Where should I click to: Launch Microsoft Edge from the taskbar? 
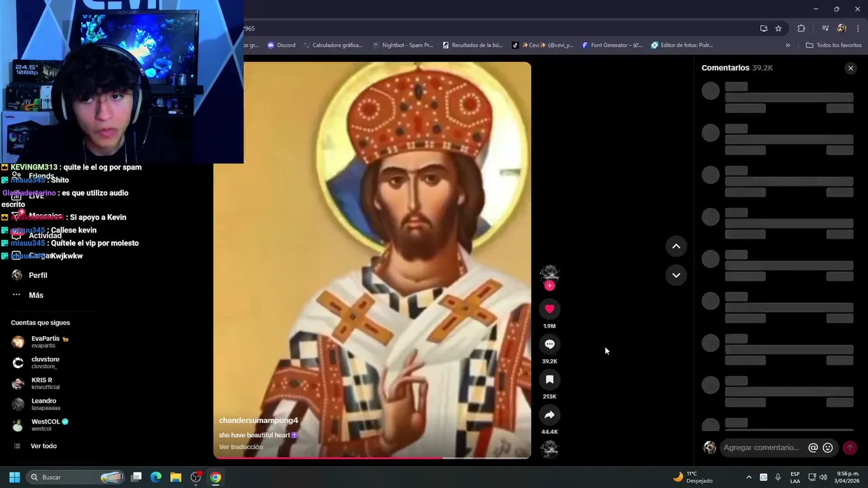tap(156, 477)
